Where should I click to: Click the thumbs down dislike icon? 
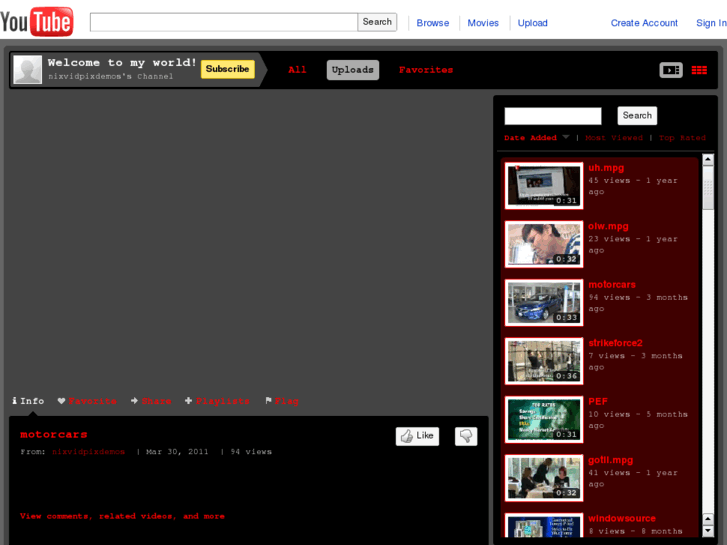466,436
